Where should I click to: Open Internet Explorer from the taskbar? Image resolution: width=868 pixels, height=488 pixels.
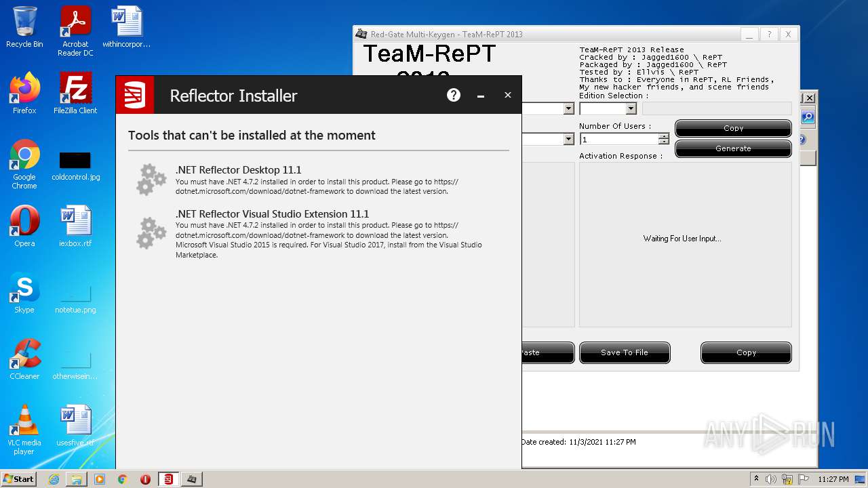pos(54,479)
